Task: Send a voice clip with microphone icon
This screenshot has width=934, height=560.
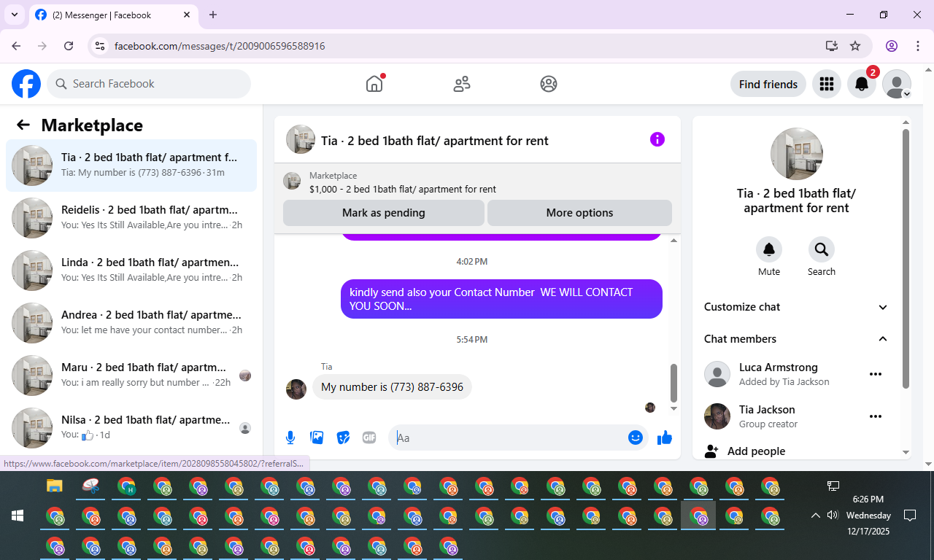Action: 290,437
